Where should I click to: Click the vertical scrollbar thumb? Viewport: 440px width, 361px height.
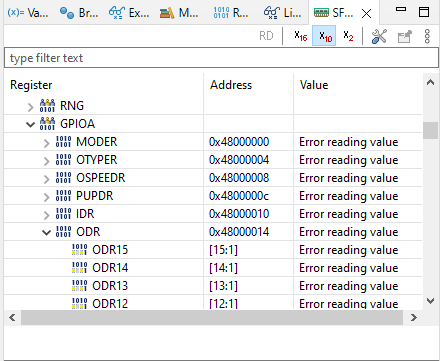click(430, 131)
